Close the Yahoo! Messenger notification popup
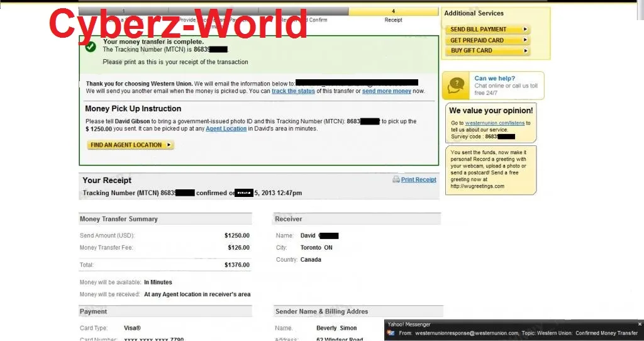 tap(640, 324)
